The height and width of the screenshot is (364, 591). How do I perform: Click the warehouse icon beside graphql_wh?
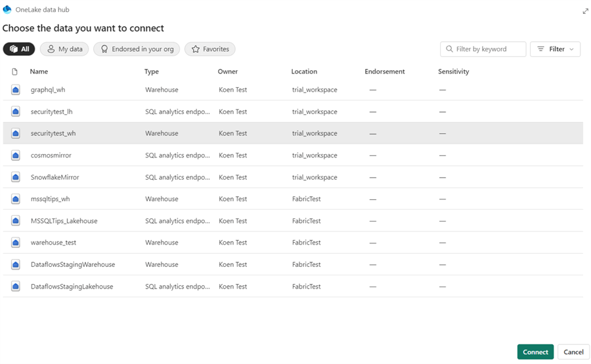[x=16, y=90]
